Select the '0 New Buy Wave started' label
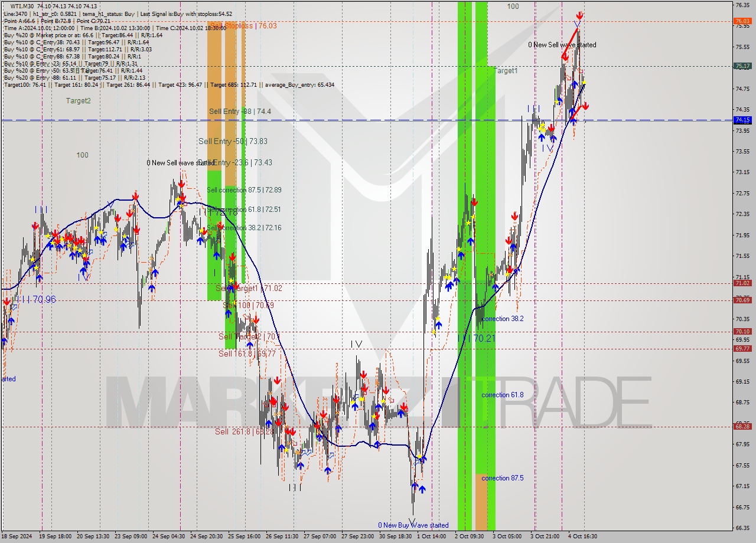Screen dimensions: 756x543 click(x=413, y=525)
